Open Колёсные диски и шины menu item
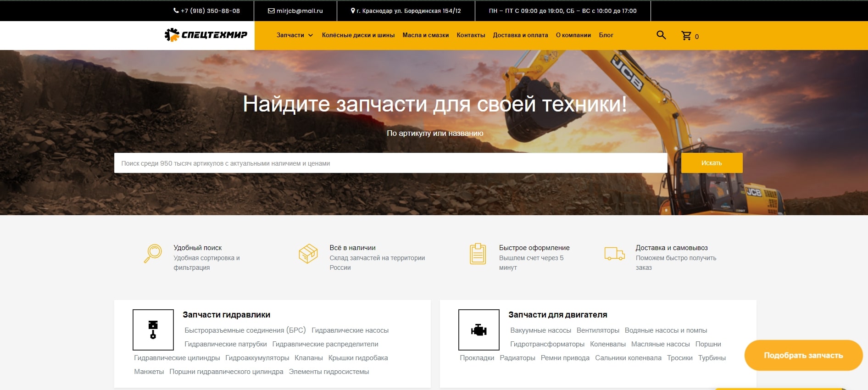This screenshot has width=868, height=390. pos(358,35)
